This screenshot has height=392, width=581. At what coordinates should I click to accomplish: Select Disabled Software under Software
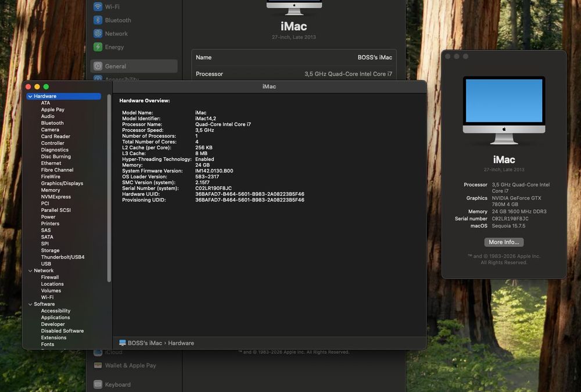pyautogui.click(x=62, y=331)
